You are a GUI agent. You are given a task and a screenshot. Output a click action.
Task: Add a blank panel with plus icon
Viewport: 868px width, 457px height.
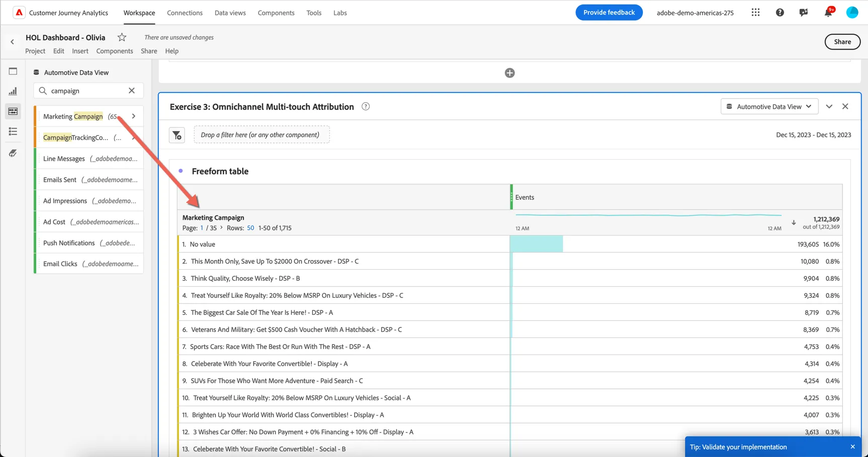509,73
